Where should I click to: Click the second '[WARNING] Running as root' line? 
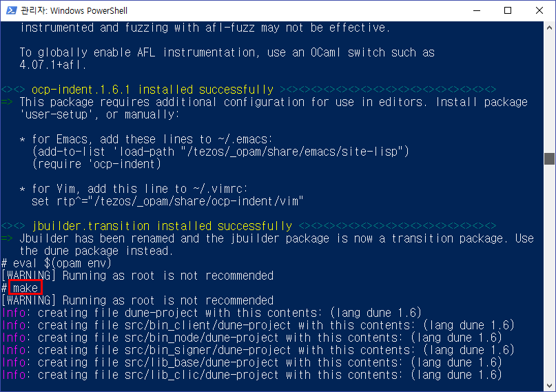pos(137,300)
